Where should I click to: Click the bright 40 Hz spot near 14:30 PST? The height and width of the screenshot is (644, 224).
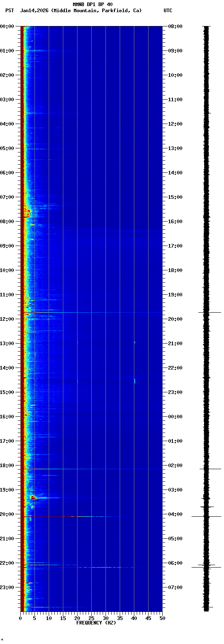(135, 381)
